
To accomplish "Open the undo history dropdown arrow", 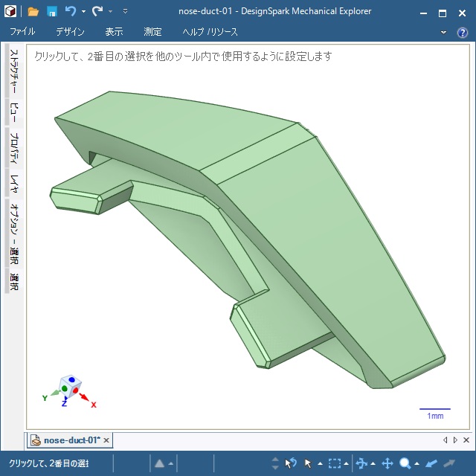I will (83, 12).
